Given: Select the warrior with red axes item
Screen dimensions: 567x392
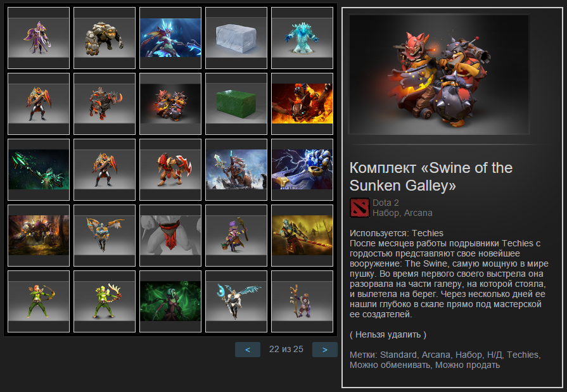Looking at the screenshot, I should tap(170, 170).
